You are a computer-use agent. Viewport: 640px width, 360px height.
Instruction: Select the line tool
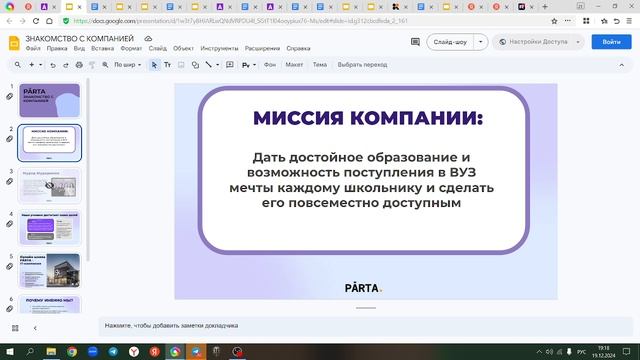[209, 65]
